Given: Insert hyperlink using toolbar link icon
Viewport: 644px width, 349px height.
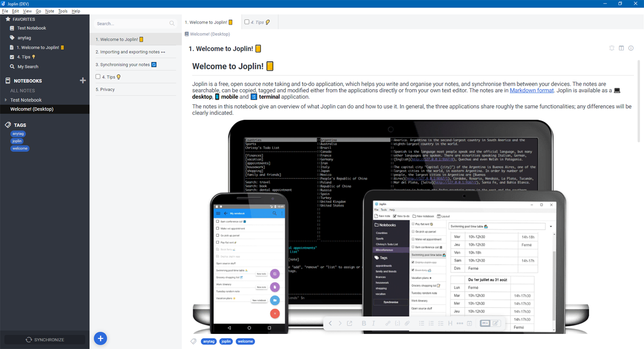Looking at the screenshot, I should [x=387, y=323].
